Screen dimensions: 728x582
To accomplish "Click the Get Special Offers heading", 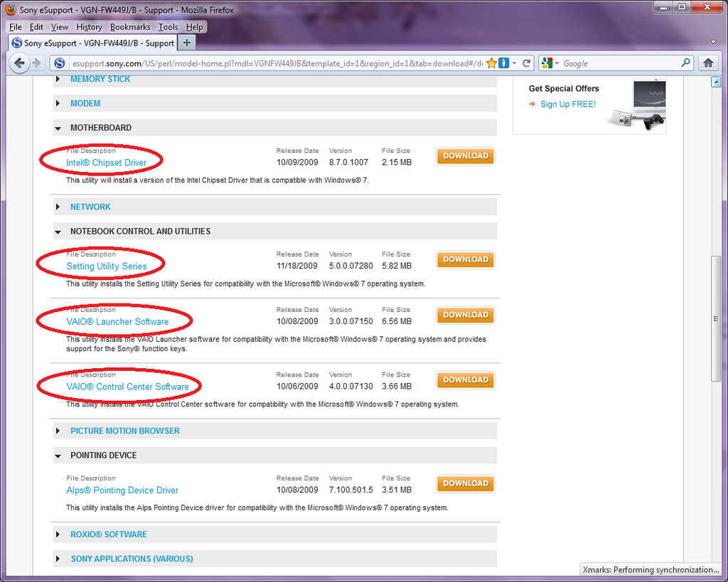I will click(x=564, y=88).
